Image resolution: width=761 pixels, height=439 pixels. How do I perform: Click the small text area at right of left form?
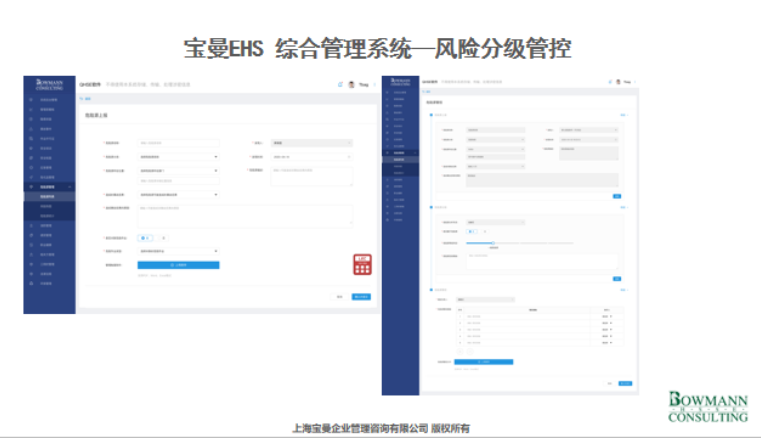click(312, 177)
